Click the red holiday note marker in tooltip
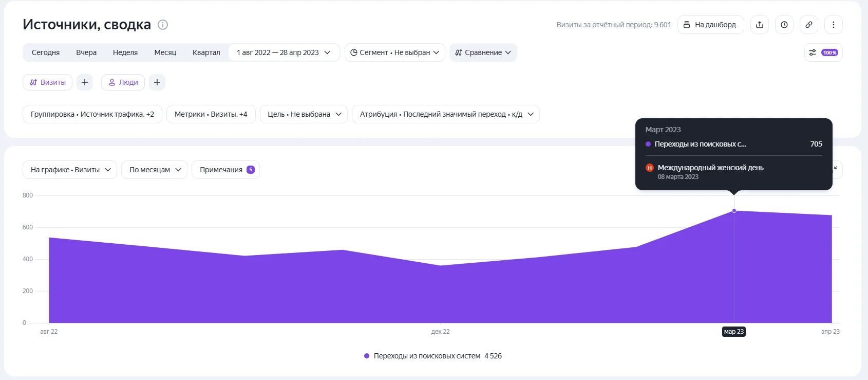868x380 pixels. point(650,168)
